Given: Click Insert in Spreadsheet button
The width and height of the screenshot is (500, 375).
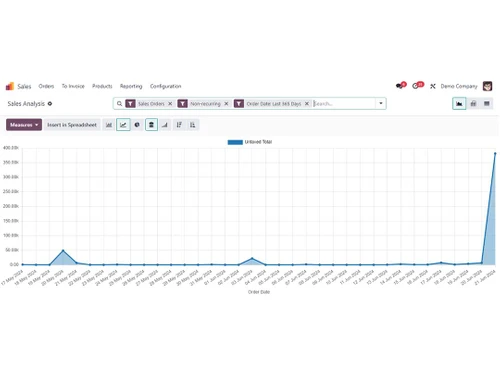Looking at the screenshot, I should click(x=72, y=125).
